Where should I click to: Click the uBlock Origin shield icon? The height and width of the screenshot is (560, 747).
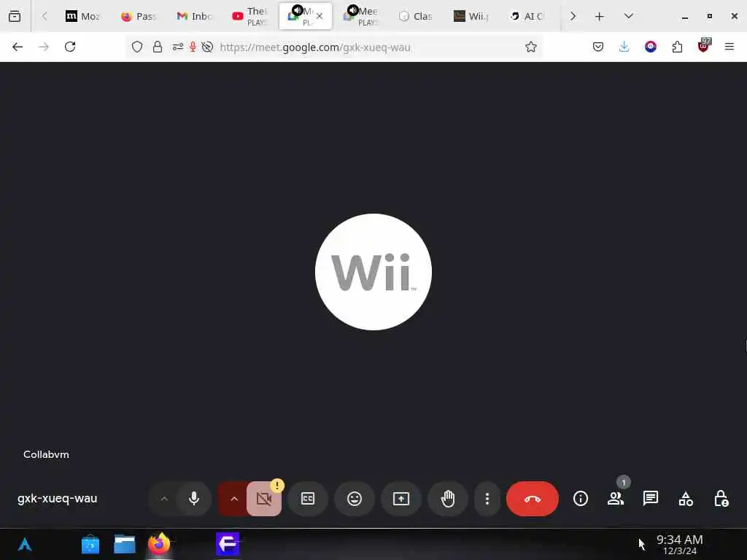[703, 46]
